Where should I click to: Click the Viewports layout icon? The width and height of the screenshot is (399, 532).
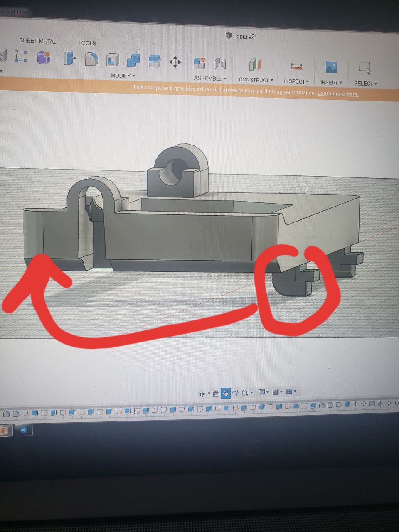tap(289, 391)
